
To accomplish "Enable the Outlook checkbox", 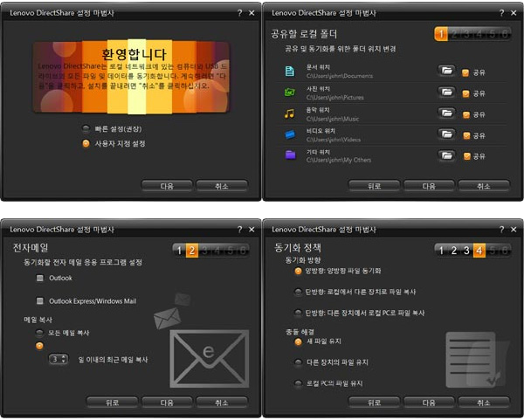I will pyautogui.click(x=40, y=278).
